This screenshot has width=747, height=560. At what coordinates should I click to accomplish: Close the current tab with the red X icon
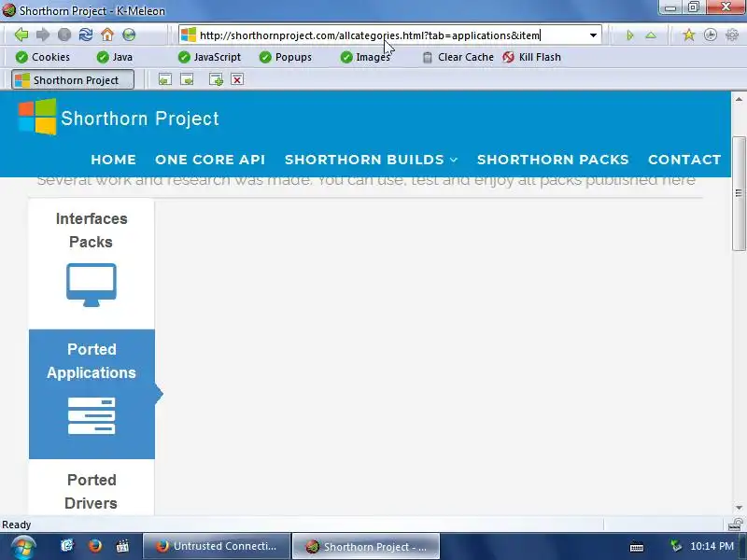pyautogui.click(x=237, y=79)
